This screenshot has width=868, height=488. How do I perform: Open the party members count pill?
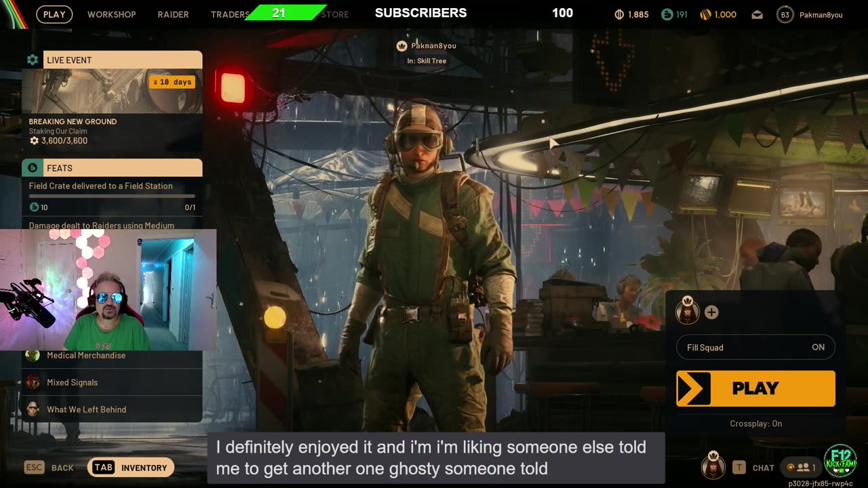click(x=800, y=467)
